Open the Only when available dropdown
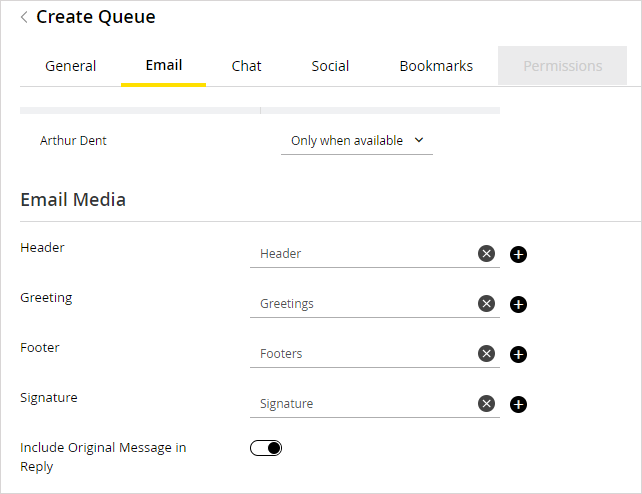Viewport: 642px width, 494px height. coord(357,141)
